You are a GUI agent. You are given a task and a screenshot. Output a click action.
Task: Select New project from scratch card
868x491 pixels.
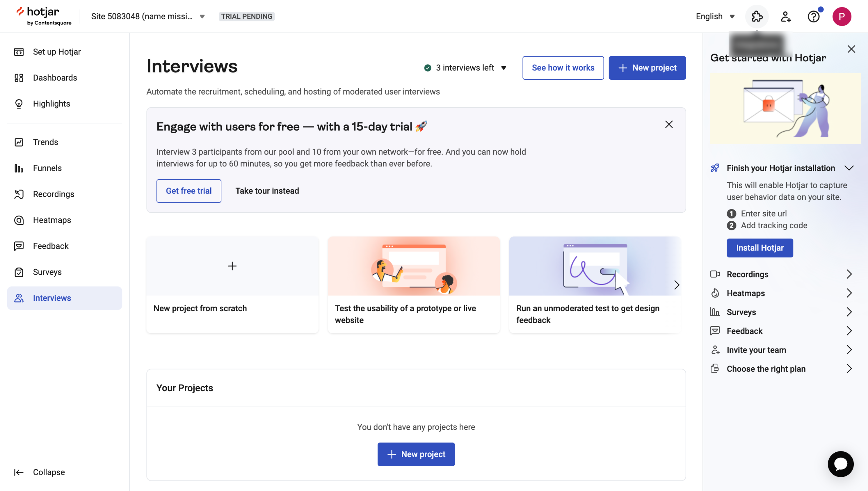point(232,284)
